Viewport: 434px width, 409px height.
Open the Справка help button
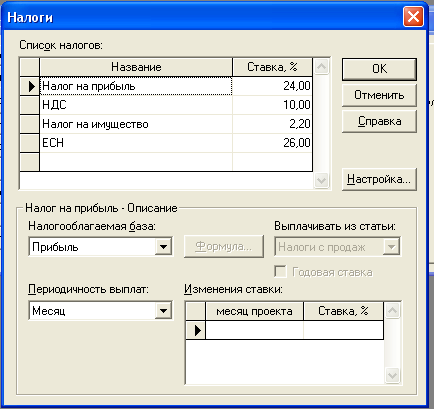(x=379, y=121)
